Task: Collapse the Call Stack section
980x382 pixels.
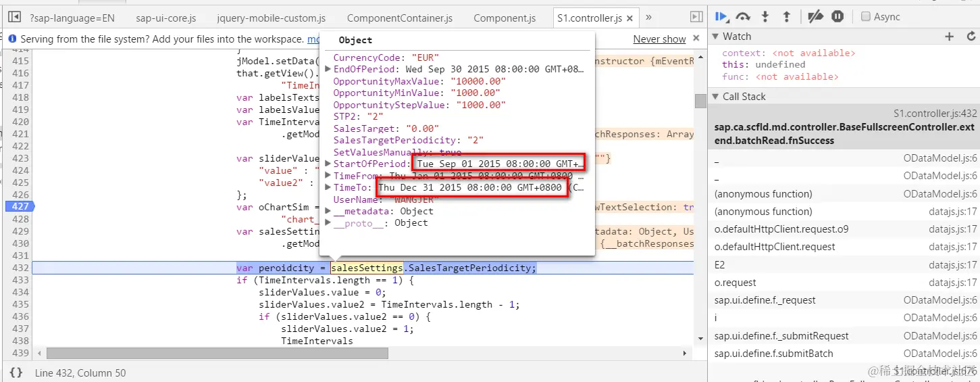Action: pos(716,97)
